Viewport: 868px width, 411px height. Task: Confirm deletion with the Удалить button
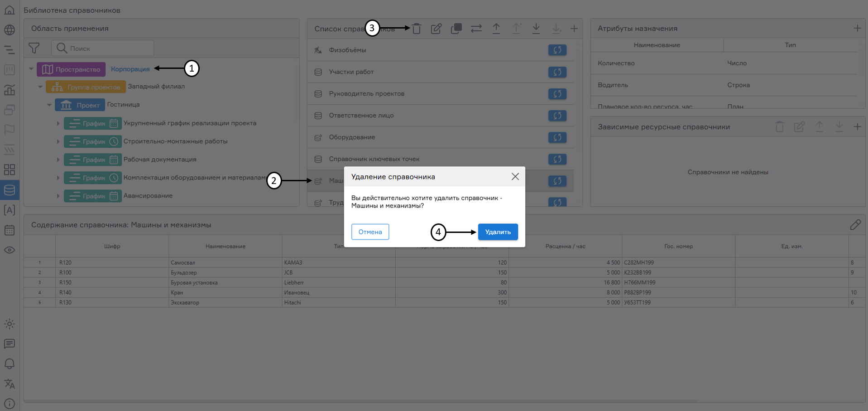pos(498,232)
